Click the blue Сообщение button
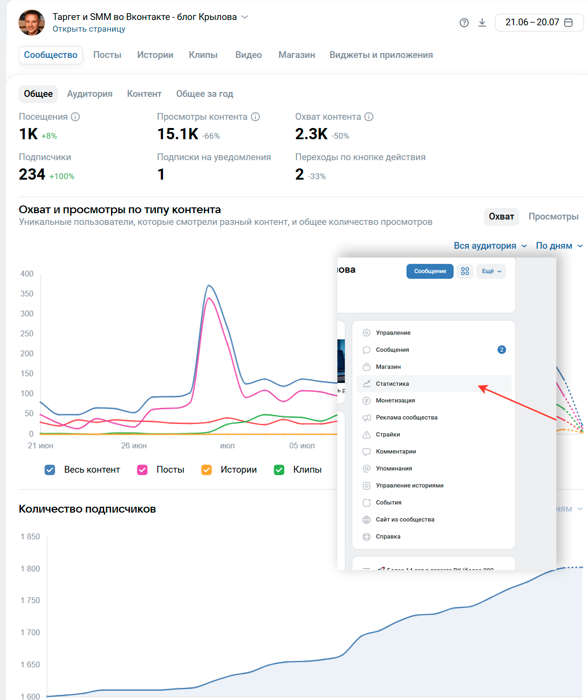588x700 pixels. (x=430, y=271)
